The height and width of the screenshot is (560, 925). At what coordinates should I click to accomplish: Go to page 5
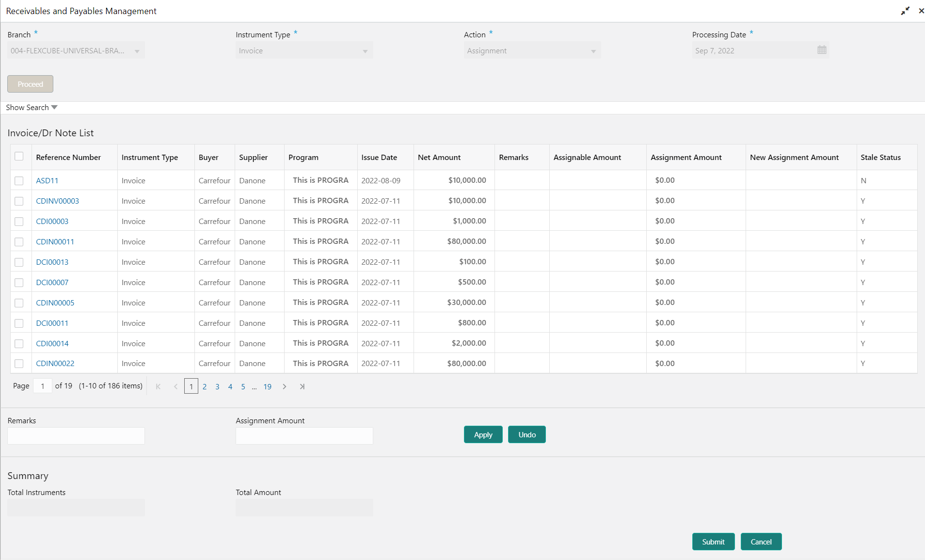pyautogui.click(x=243, y=386)
